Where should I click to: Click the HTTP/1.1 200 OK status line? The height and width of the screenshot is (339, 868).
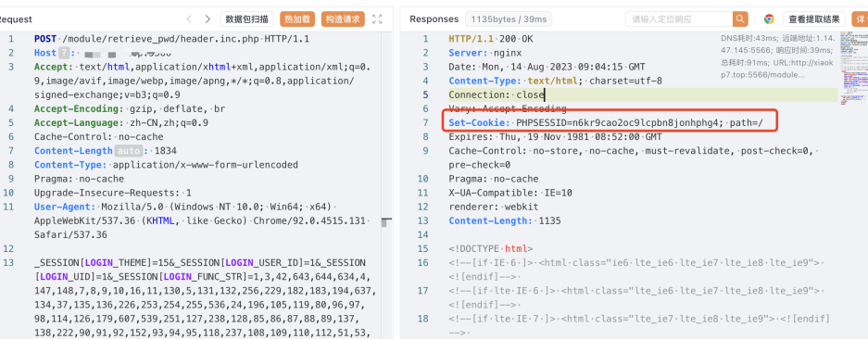point(491,39)
